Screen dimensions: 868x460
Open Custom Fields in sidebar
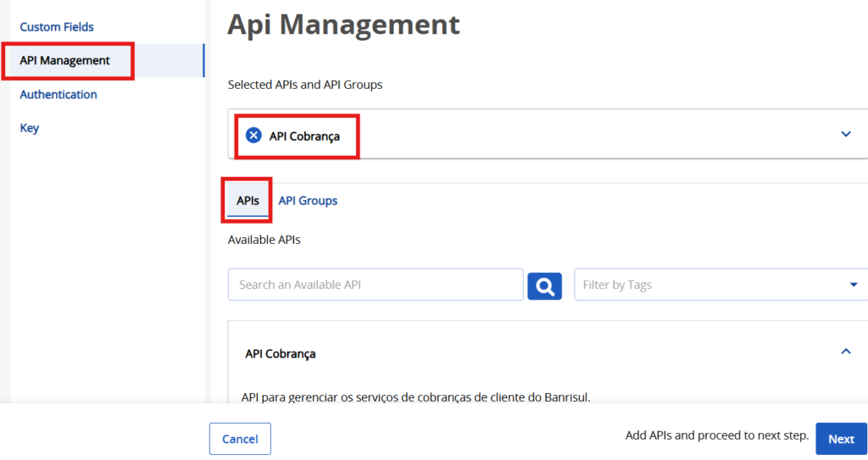pyautogui.click(x=57, y=27)
